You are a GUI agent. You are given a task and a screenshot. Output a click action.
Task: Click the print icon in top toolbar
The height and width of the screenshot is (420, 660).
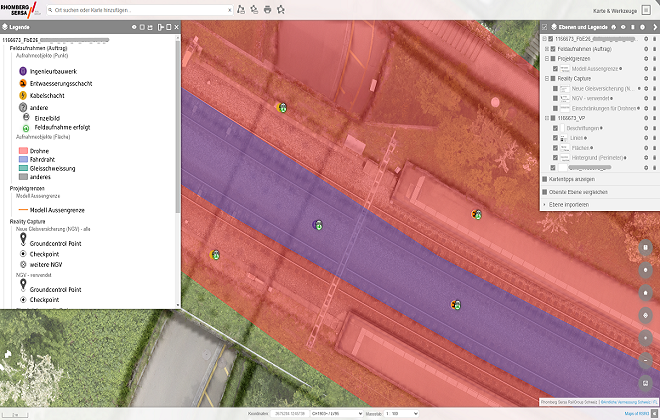pyautogui.click(x=267, y=9)
